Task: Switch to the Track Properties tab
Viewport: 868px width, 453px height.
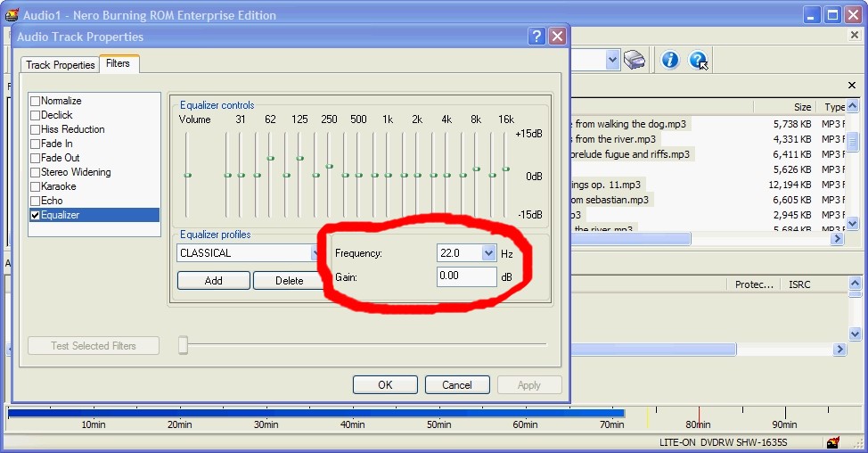Action: click(61, 65)
